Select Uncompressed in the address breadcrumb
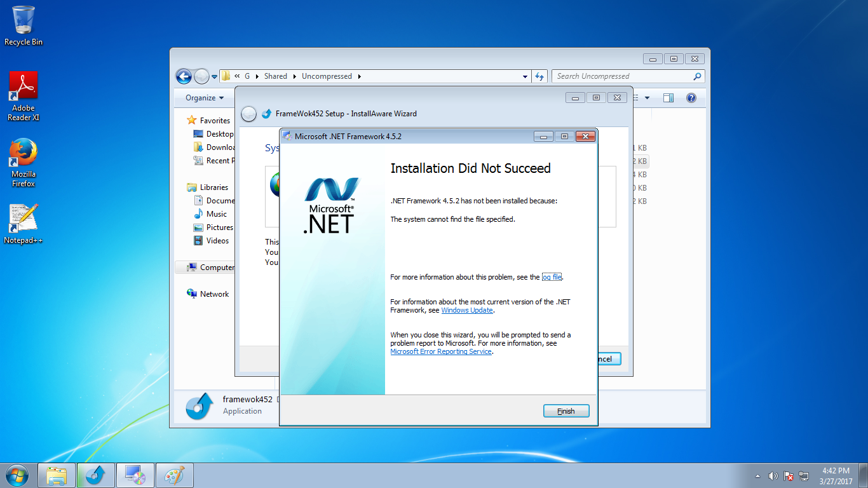 [327, 76]
